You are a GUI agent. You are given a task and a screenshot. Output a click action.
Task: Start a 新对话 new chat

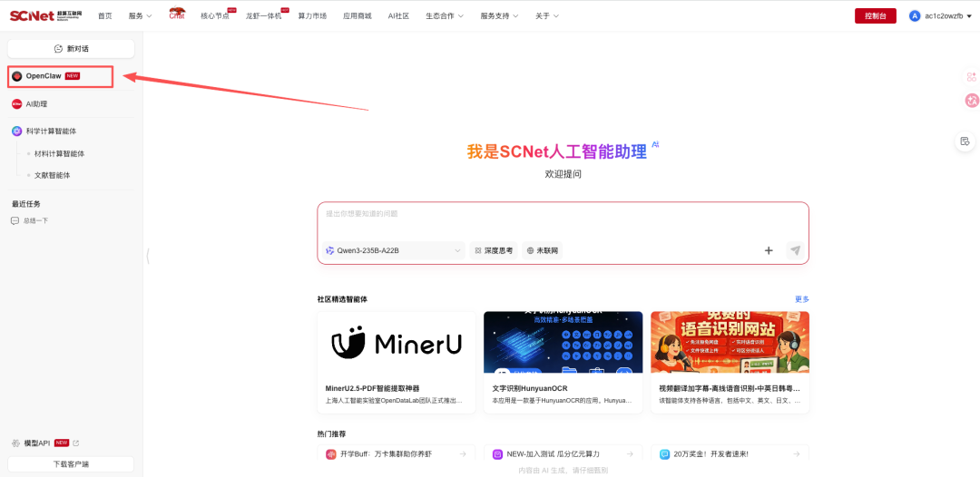pyautogui.click(x=72, y=49)
